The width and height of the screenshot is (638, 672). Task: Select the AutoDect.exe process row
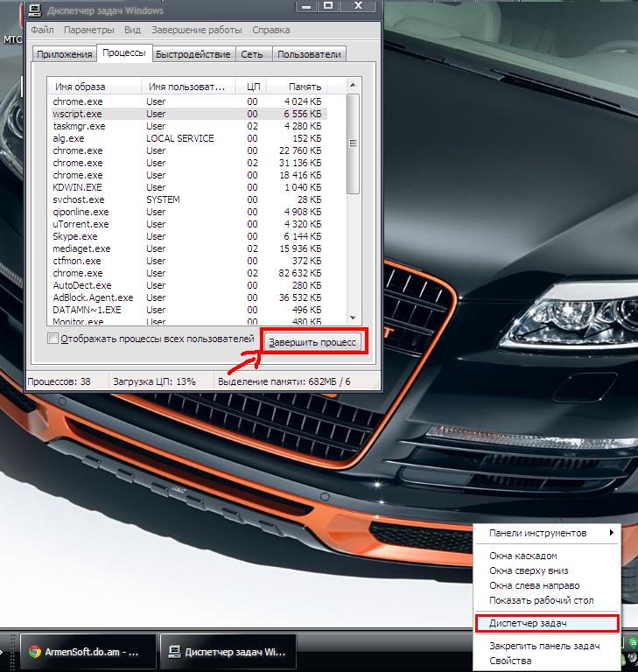point(188,285)
